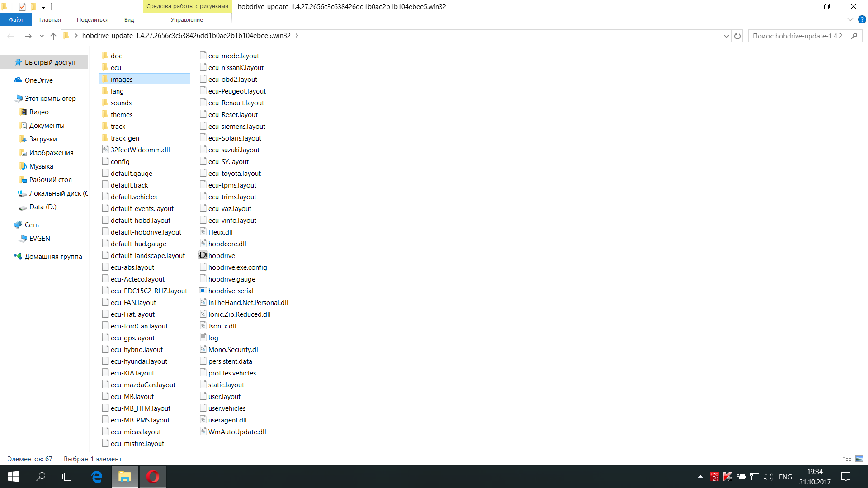Open the Управление picture tools tab
Screen dimensions: 868x488
[187, 19]
